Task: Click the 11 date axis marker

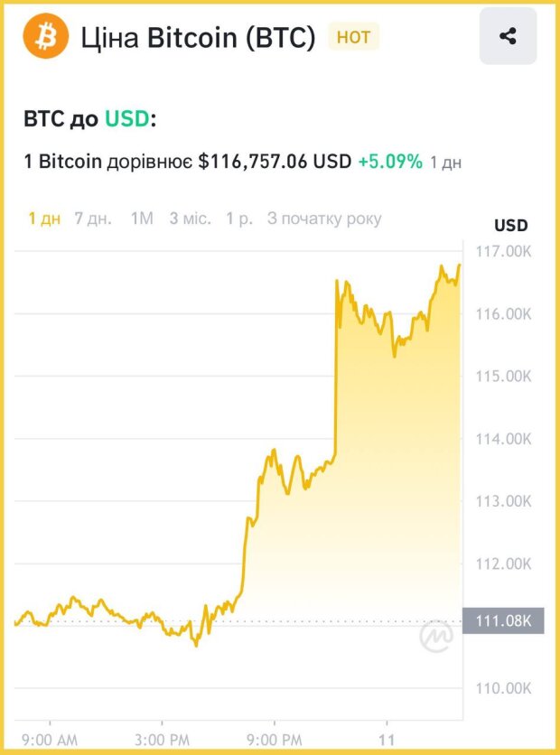Action: 387,740
